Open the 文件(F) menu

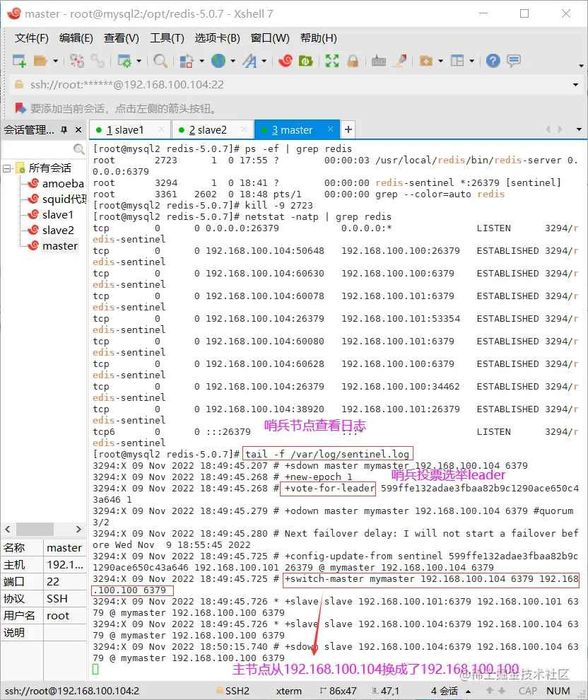pyautogui.click(x=31, y=38)
